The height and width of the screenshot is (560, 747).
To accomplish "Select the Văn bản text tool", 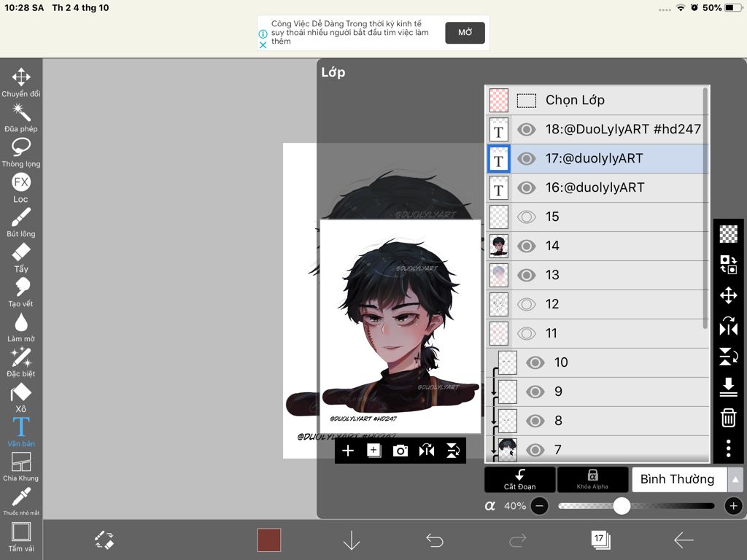I will click(x=21, y=432).
